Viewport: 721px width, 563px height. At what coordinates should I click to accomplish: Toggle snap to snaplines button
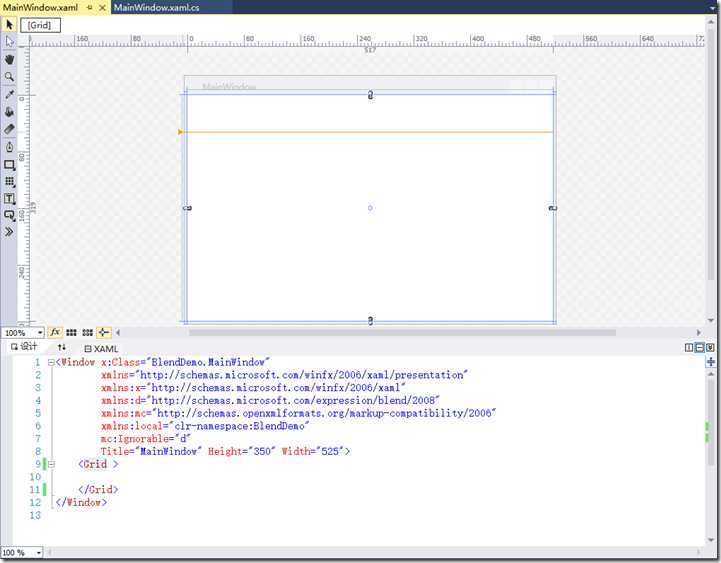tap(104, 332)
